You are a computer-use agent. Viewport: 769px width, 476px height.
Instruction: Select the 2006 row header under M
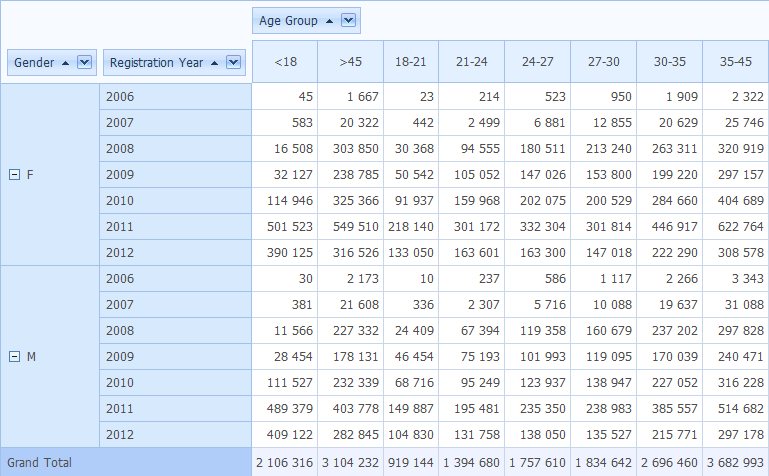tap(176, 278)
